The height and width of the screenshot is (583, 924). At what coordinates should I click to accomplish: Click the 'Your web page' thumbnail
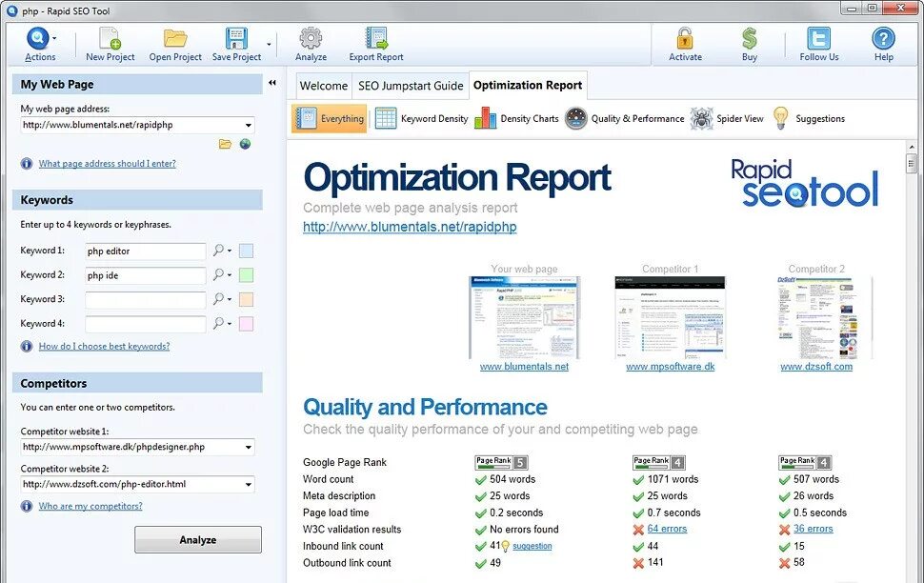(x=524, y=317)
